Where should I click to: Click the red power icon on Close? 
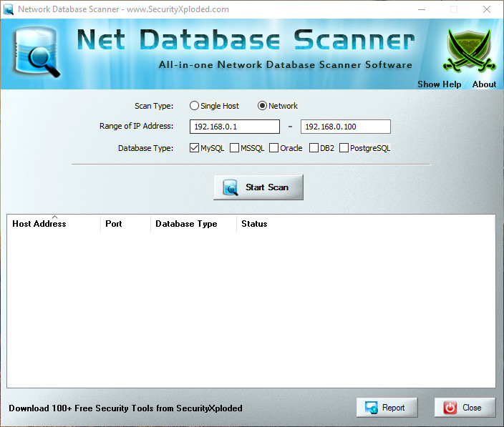(450, 408)
